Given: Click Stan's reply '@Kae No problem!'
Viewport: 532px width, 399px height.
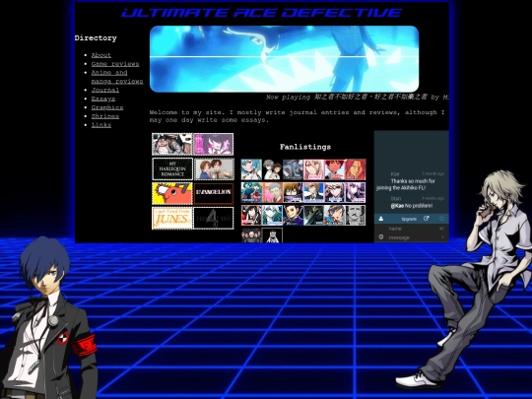Looking at the screenshot, I should (x=411, y=206).
